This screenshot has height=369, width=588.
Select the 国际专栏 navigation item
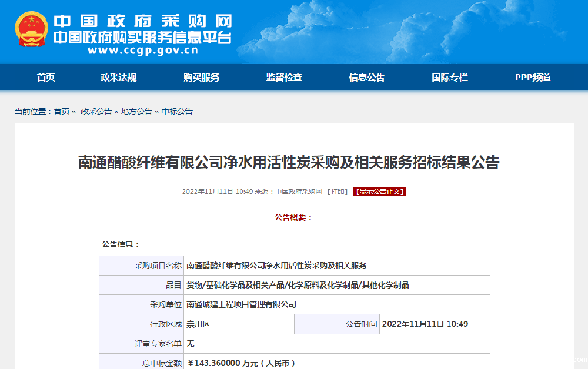point(450,78)
